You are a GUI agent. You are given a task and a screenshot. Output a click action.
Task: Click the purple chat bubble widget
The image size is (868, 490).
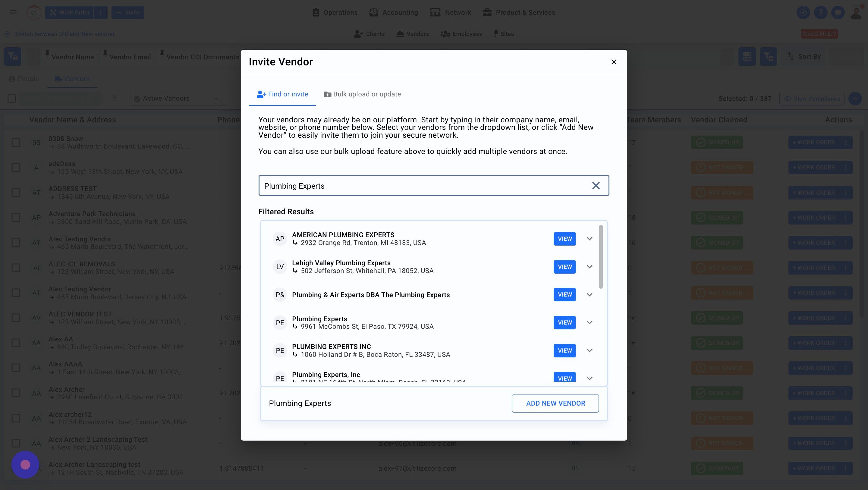[x=25, y=465]
